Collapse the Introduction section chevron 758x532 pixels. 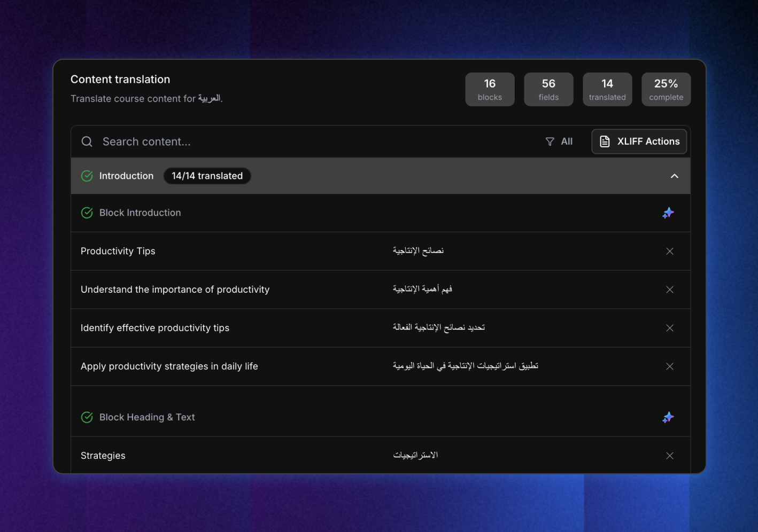coord(674,176)
